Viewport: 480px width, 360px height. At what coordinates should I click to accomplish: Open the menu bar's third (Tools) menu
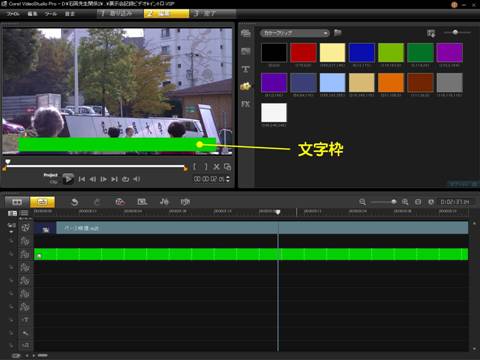coord(51,14)
